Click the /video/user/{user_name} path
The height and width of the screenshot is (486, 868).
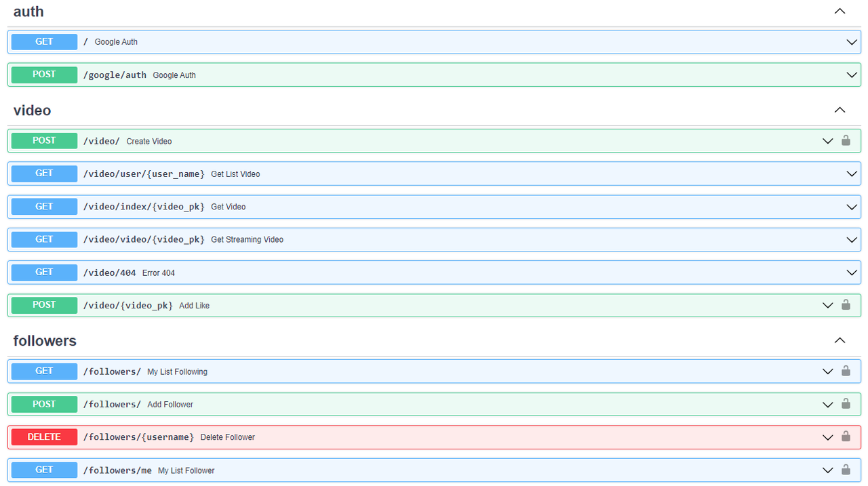(144, 174)
